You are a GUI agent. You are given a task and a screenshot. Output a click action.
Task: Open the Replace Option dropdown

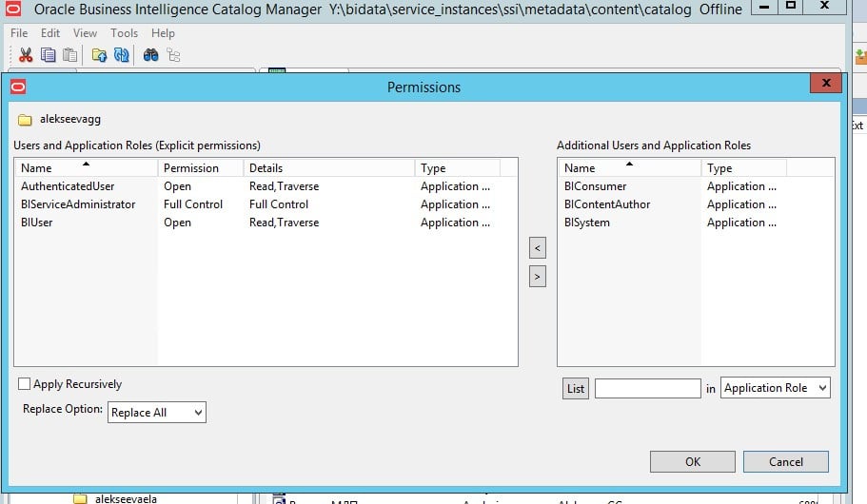point(157,413)
